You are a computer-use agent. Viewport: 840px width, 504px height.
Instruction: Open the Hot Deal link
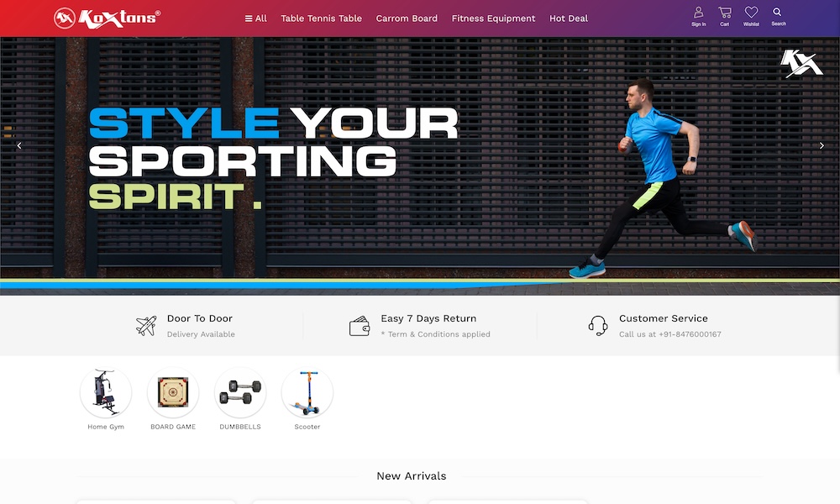pos(569,18)
